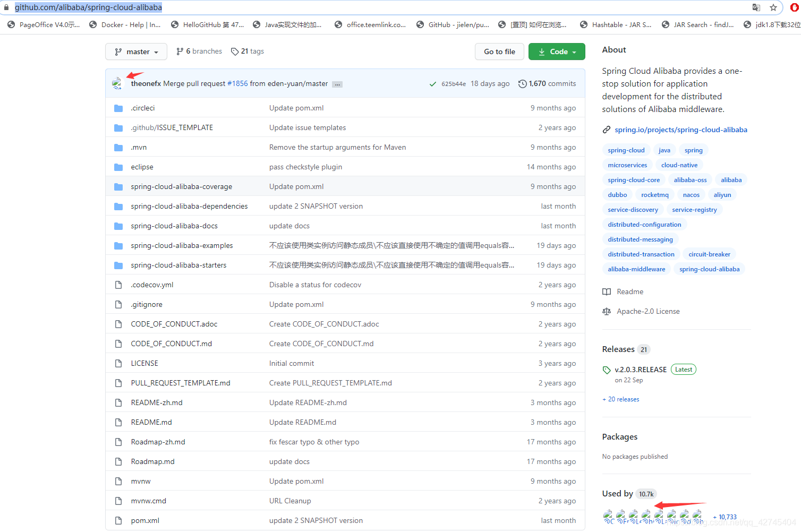Click the theonefx author name
The height and width of the screenshot is (532, 801).
146,83
